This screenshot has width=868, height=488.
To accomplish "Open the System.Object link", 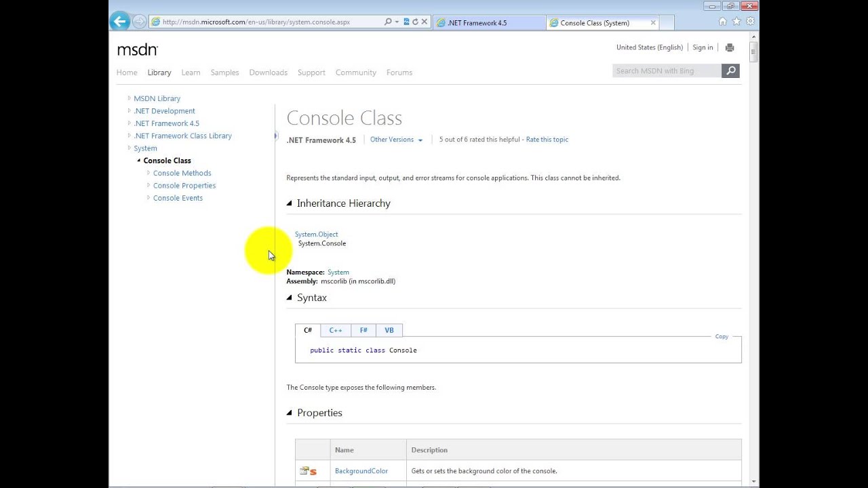I will 316,235.
